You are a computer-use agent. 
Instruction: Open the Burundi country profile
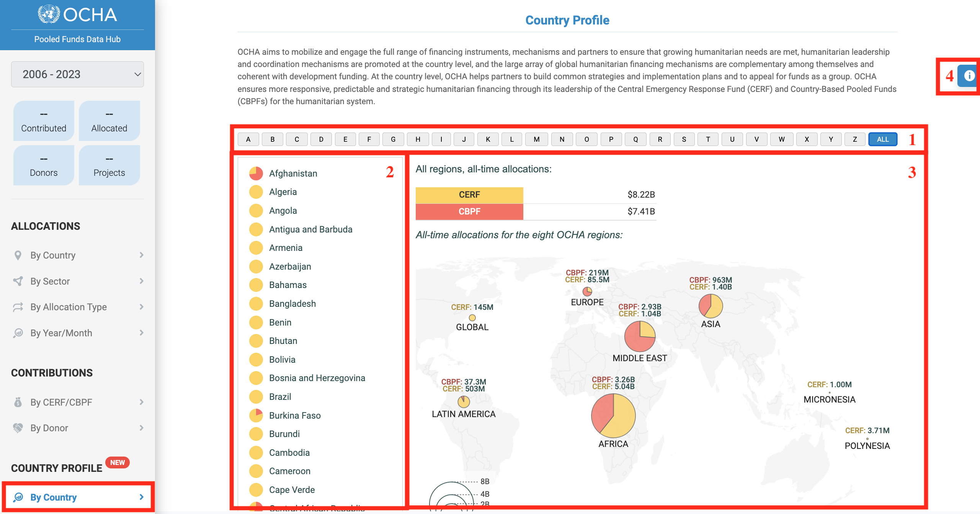pyautogui.click(x=284, y=434)
